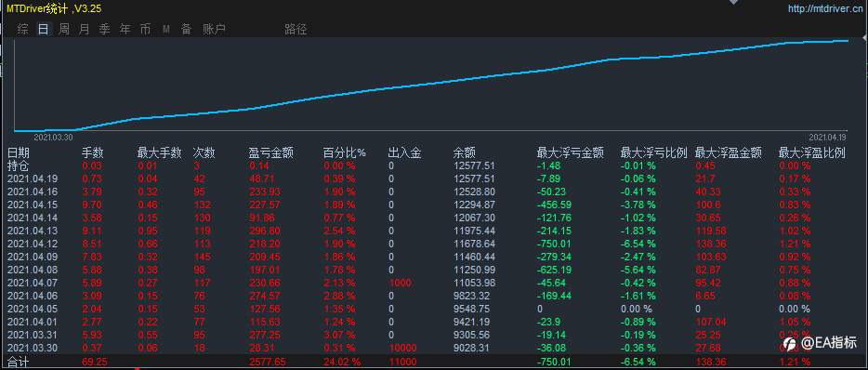Click the 出入金 column header
Screen dimensions: 868x370
(404, 152)
